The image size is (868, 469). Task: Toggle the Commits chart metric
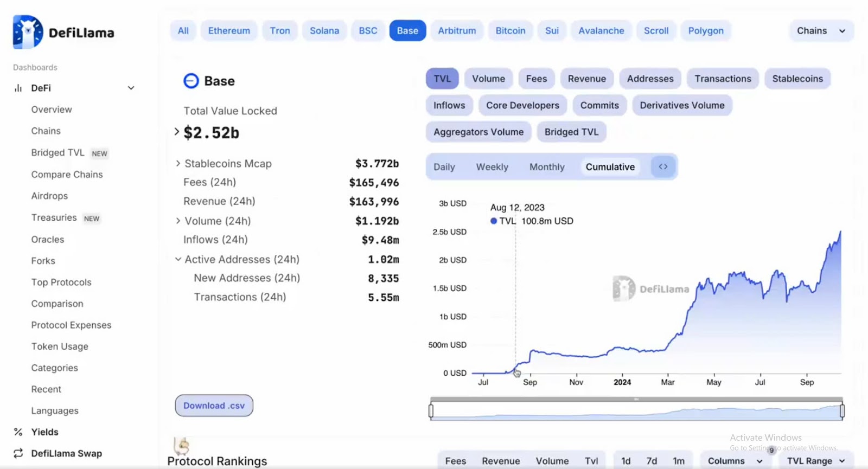click(x=599, y=105)
